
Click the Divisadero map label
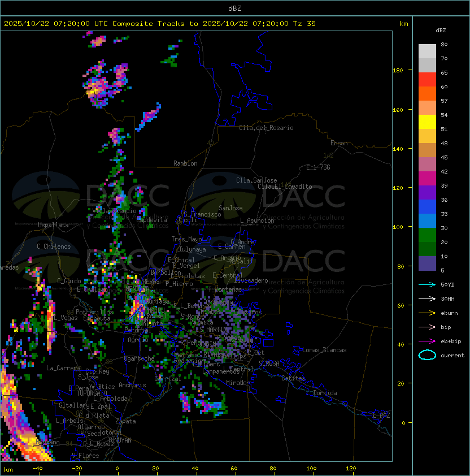coord(251,280)
